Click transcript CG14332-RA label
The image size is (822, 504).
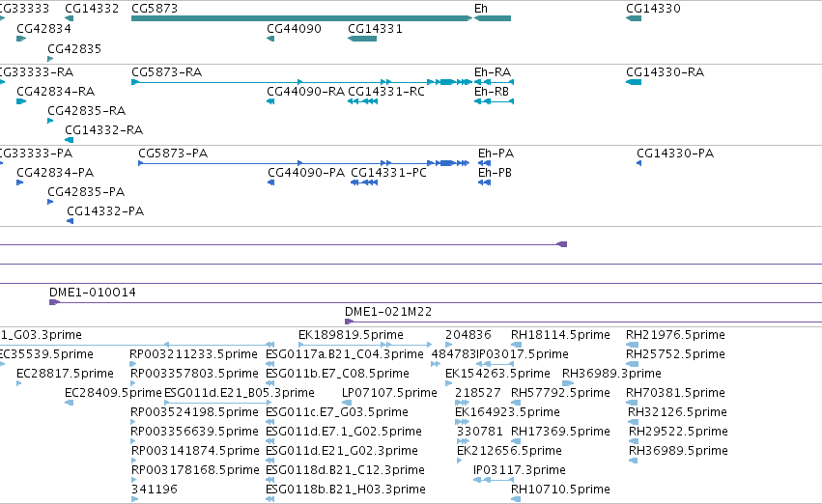click(103, 130)
